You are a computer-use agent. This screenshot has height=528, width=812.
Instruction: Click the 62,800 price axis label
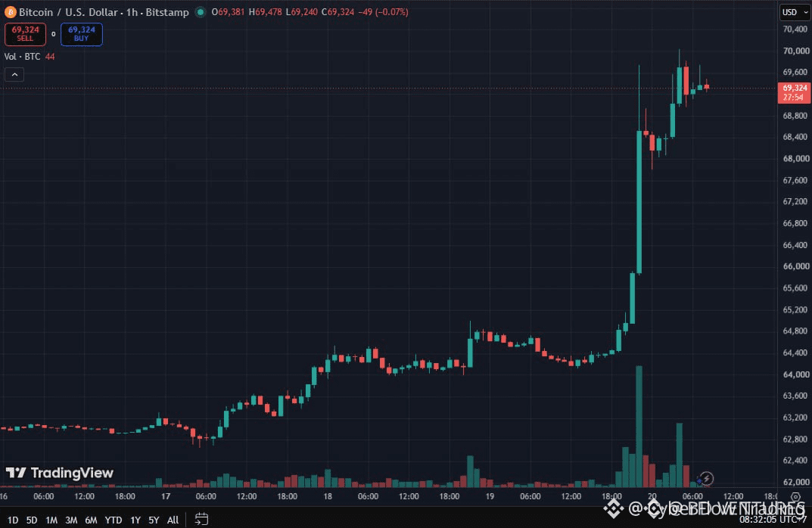[795, 439]
